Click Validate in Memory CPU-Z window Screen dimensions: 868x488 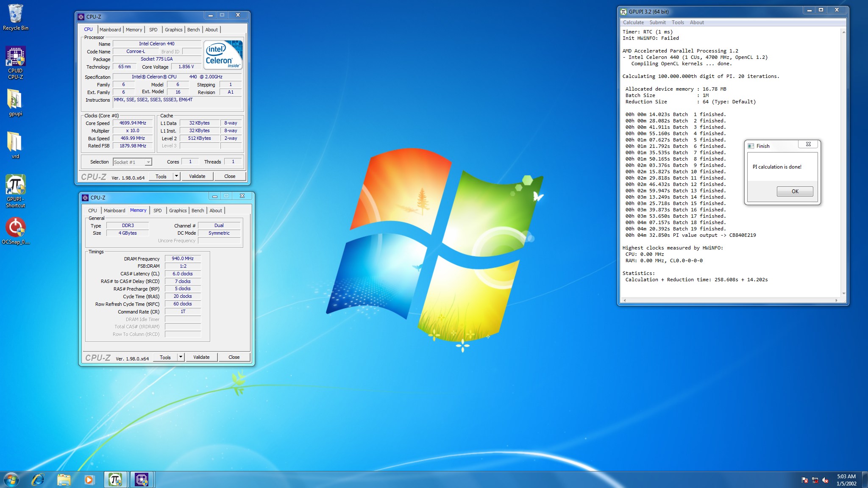coord(201,357)
